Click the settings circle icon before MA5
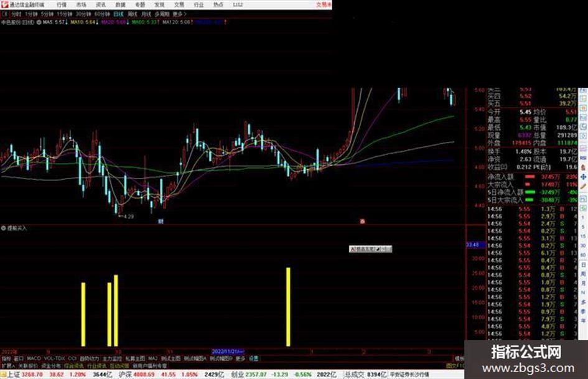This screenshot has height=379, width=588. (x=39, y=22)
